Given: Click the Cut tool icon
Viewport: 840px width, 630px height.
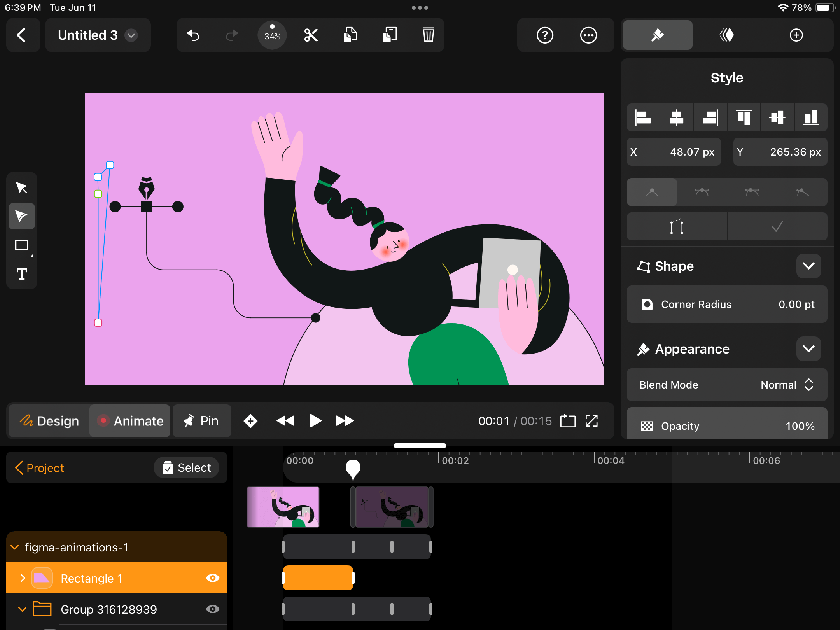Looking at the screenshot, I should point(310,35).
